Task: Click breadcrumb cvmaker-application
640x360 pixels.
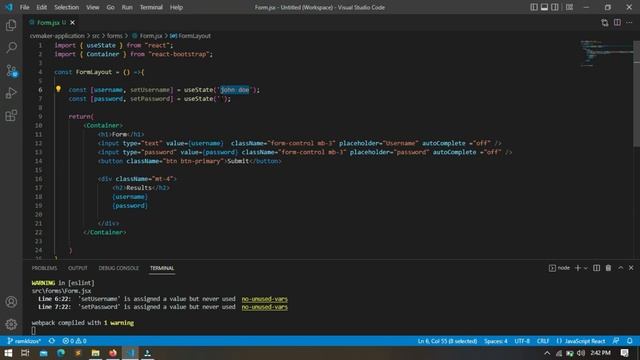Action: [57, 36]
